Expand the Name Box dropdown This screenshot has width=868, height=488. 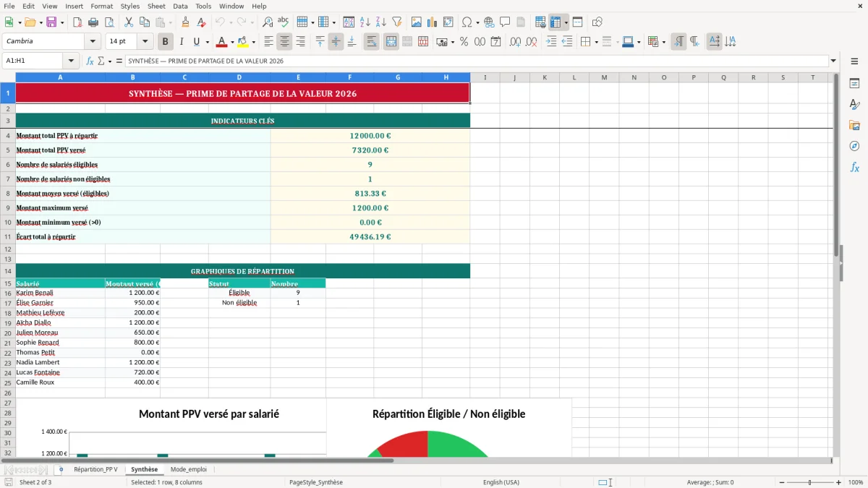pos(71,61)
